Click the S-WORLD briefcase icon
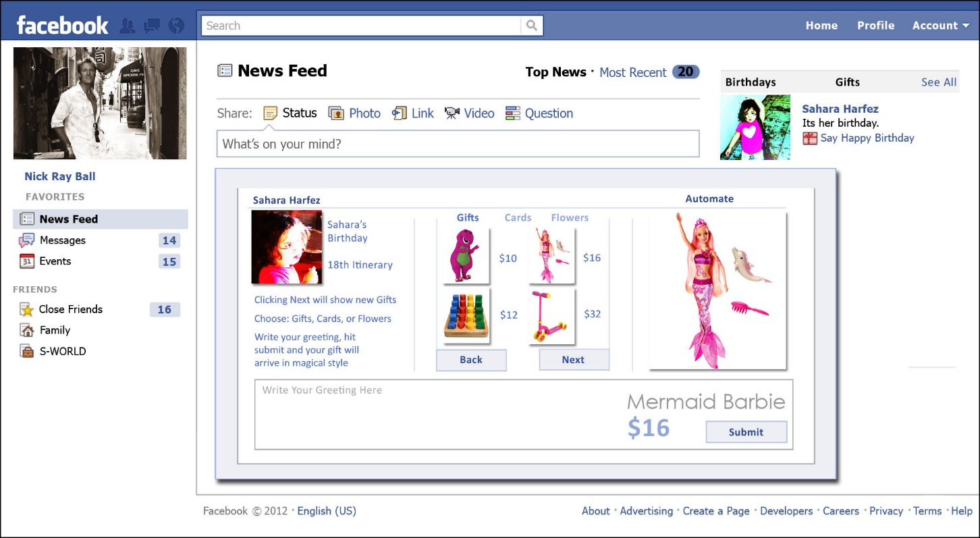Viewport: 980px width, 538px height. tap(27, 351)
